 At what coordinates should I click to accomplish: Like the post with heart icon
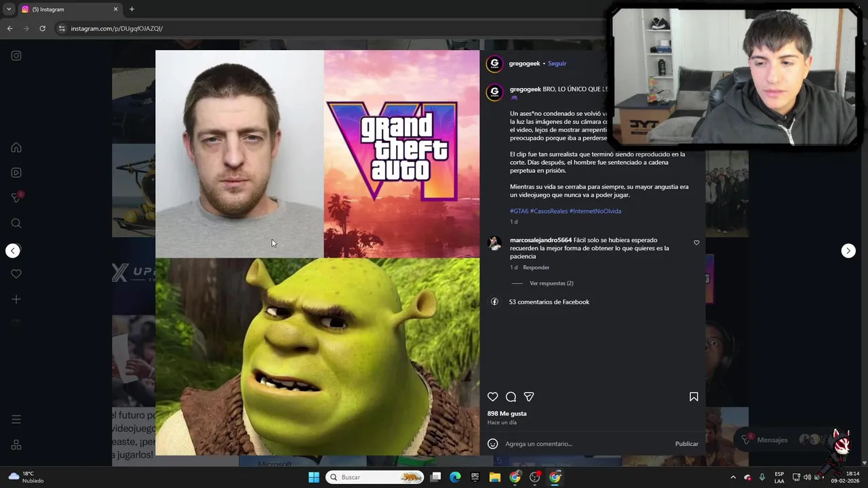tap(493, 396)
